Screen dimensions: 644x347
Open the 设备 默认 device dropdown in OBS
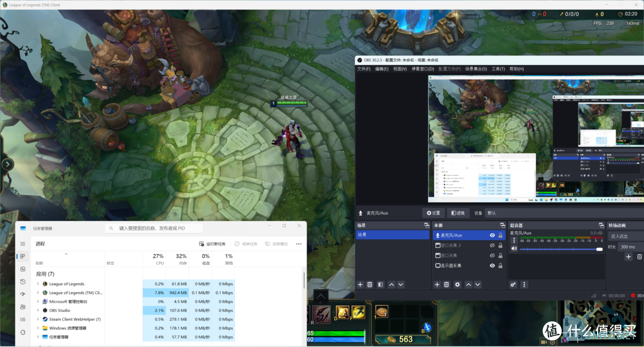point(565,213)
